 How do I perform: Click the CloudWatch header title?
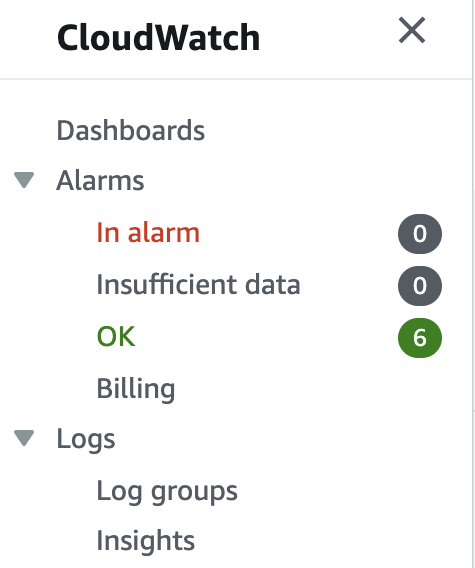tap(158, 38)
